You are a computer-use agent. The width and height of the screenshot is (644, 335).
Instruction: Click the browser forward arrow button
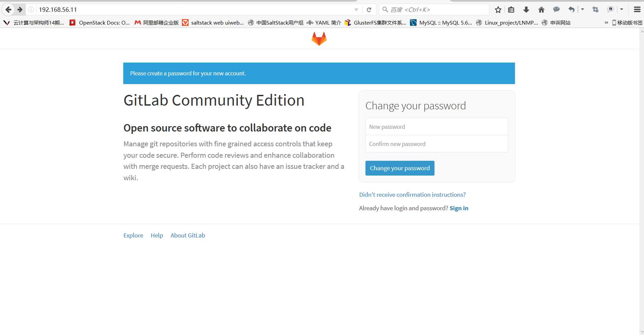20,10
